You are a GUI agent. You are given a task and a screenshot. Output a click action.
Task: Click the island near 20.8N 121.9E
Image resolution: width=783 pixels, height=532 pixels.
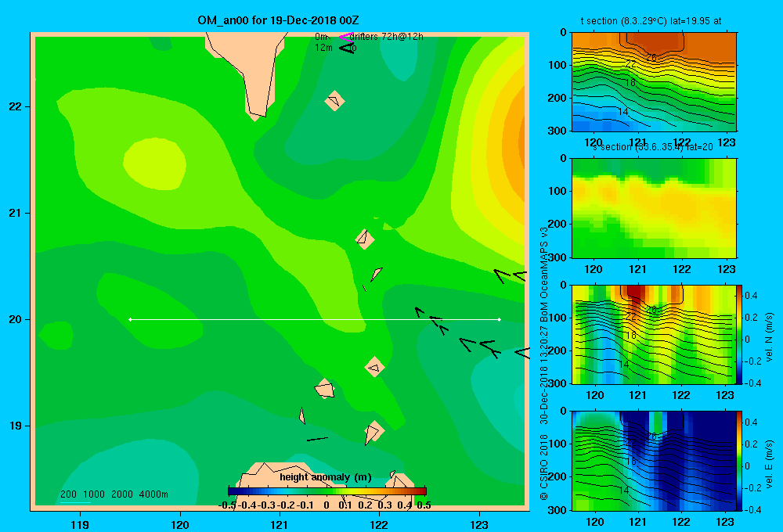365,239
